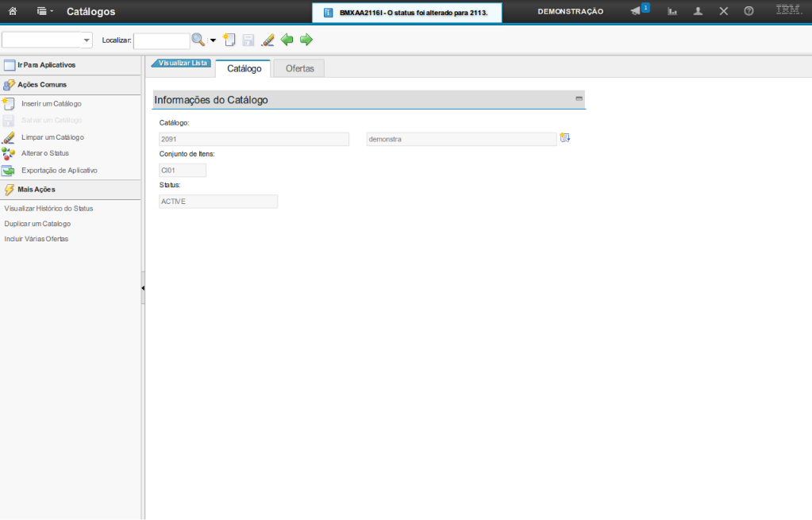Collapse the Informações do Catálogo section
Screen dimensions: 812x520
[x=579, y=99]
